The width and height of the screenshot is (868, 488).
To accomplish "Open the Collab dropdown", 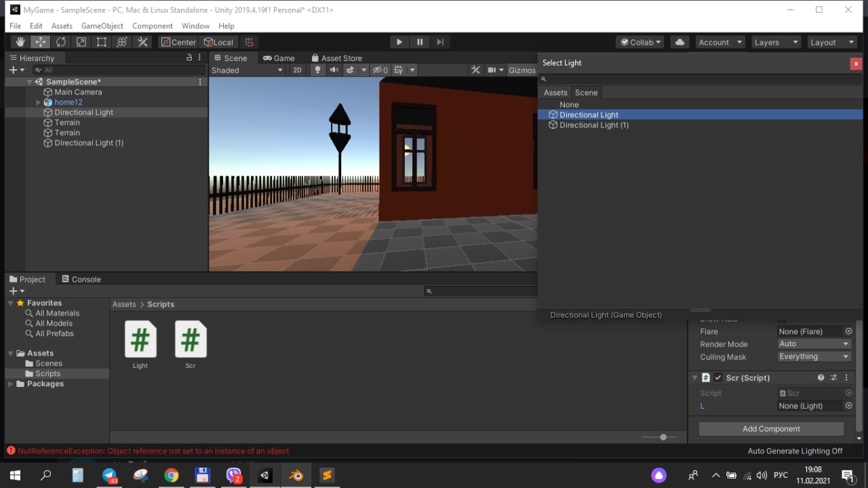I will (x=642, y=42).
